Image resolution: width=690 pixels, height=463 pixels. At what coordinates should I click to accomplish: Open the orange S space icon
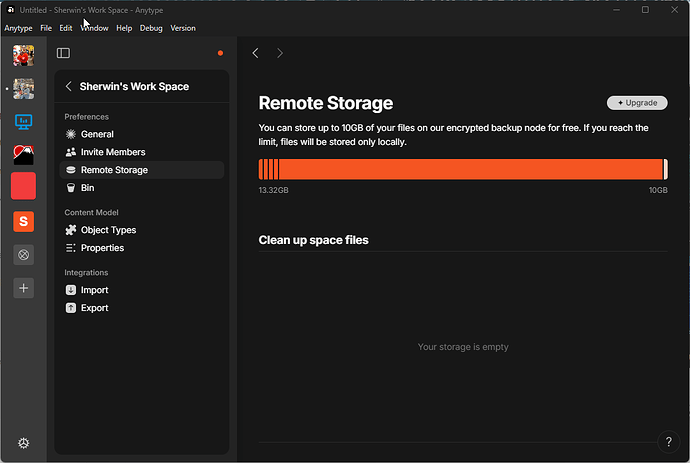point(23,221)
